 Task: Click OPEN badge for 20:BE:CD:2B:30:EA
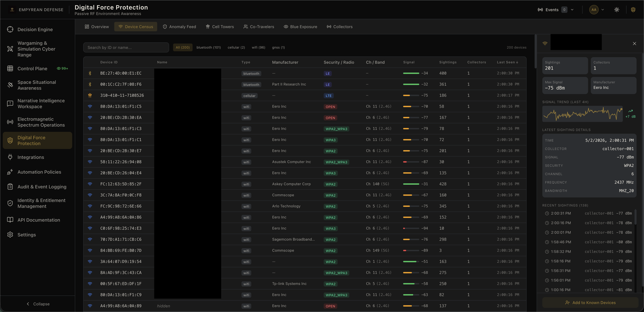click(330, 118)
